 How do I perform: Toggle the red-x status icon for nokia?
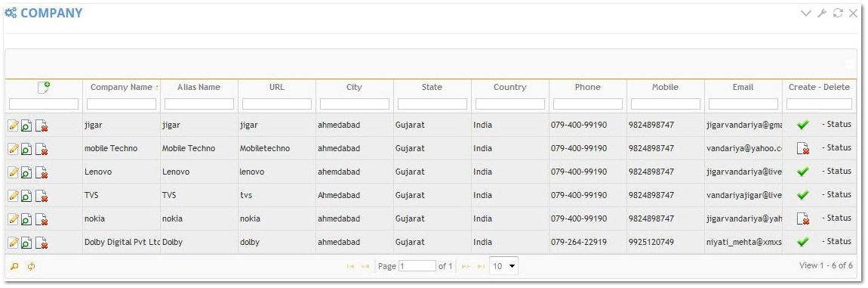click(x=803, y=218)
